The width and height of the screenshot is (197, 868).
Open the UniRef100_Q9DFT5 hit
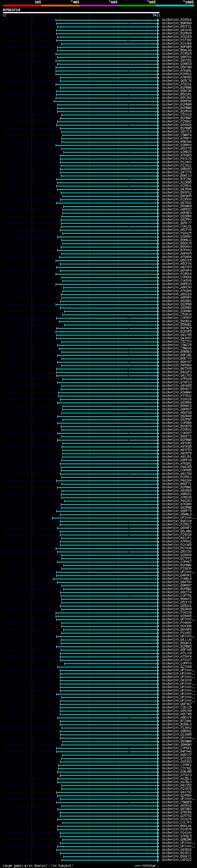click(177, 511)
